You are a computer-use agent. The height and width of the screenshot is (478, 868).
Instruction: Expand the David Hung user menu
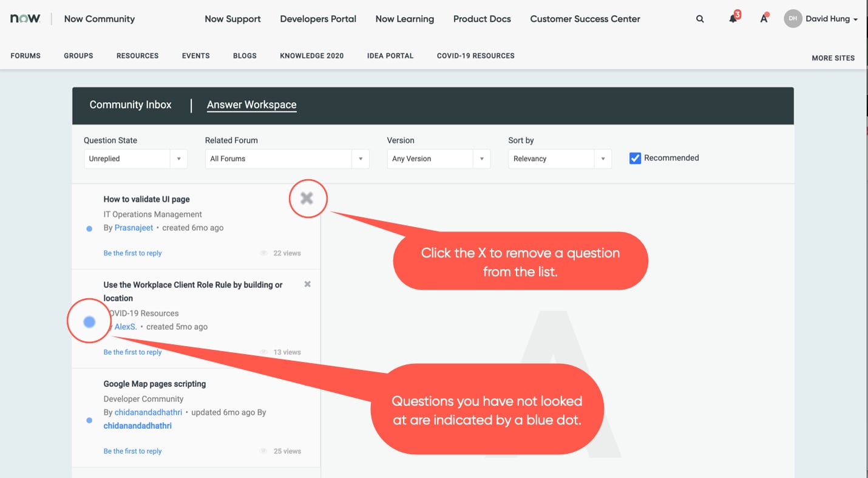pyautogui.click(x=832, y=19)
